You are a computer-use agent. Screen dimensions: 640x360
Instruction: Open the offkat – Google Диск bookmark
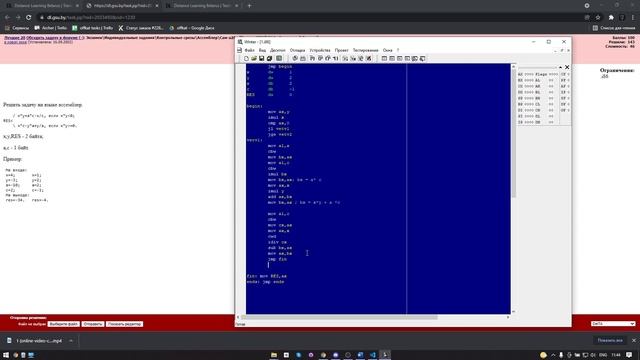(192, 28)
